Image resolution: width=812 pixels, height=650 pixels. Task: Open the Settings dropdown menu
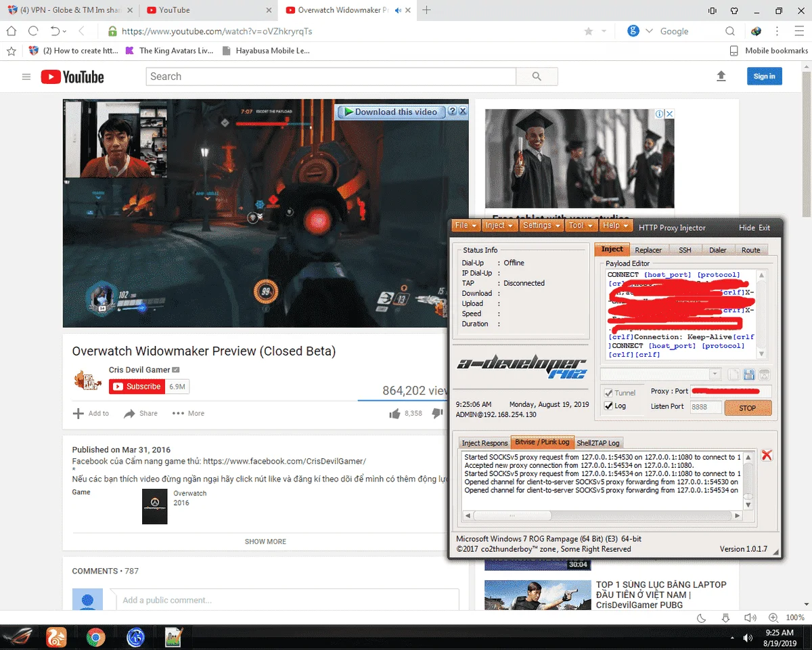tap(541, 225)
